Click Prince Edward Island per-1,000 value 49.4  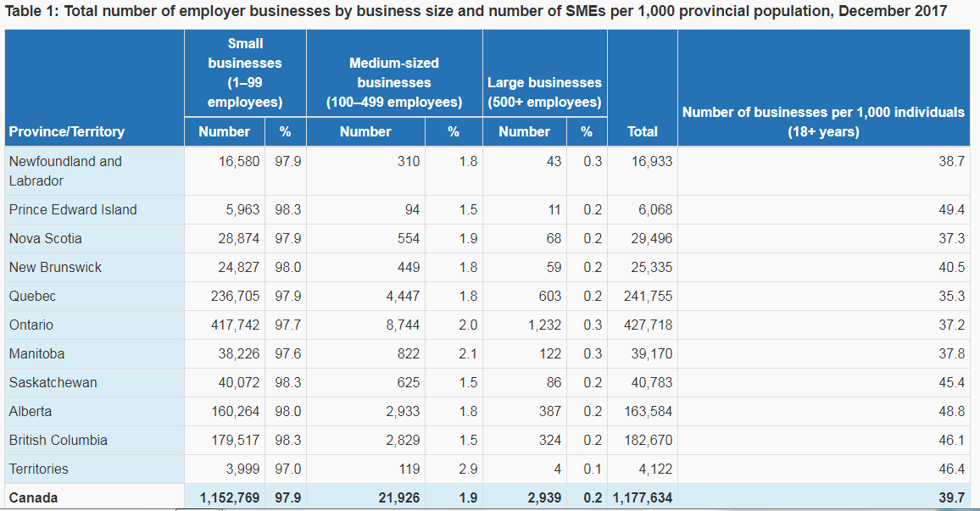tap(951, 210)
